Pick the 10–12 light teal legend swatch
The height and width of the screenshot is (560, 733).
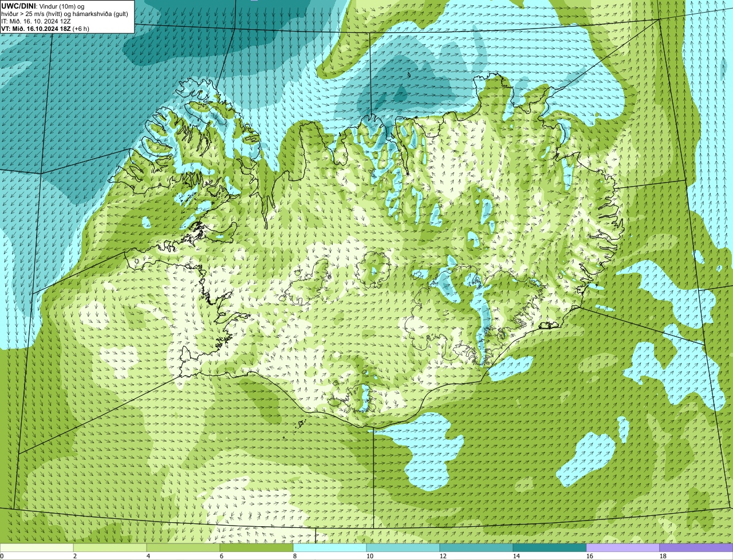click(x=403, y=547)
